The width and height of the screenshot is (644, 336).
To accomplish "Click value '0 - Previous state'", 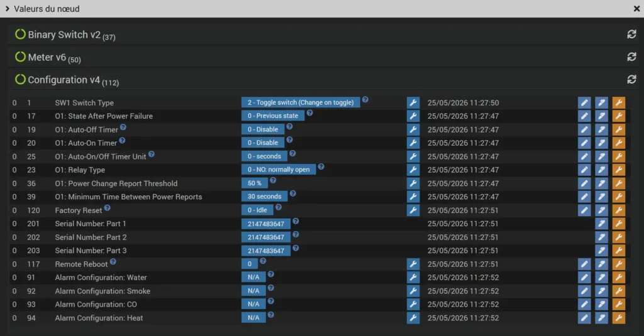I will click(x=273, y=116).
